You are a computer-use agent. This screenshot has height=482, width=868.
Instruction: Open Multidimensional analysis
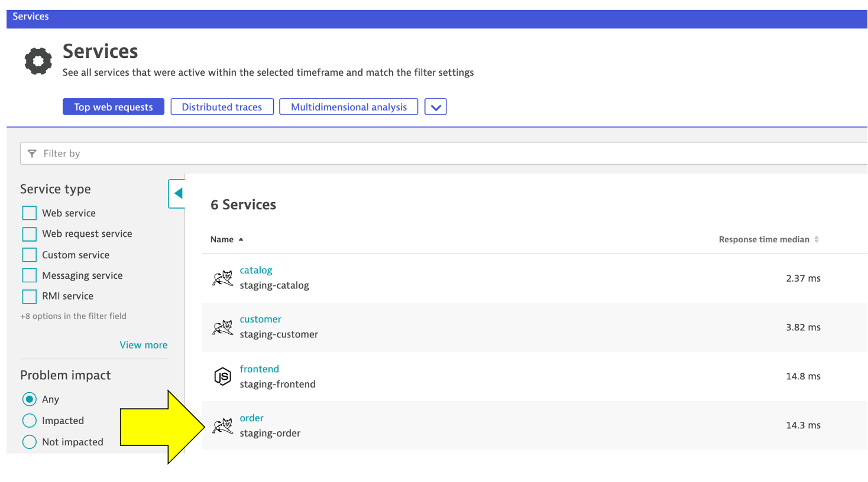(348, 107)
